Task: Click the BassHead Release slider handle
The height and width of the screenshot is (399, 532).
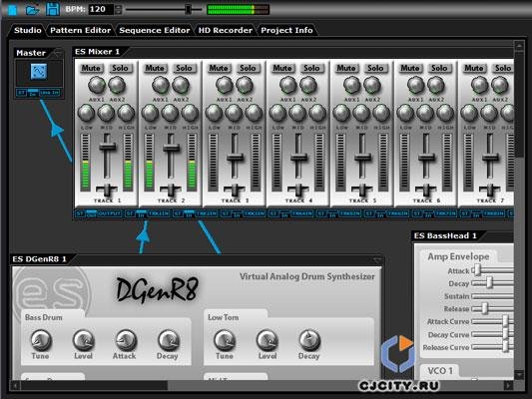Action: pyautogui.click(x=485, y=308)
